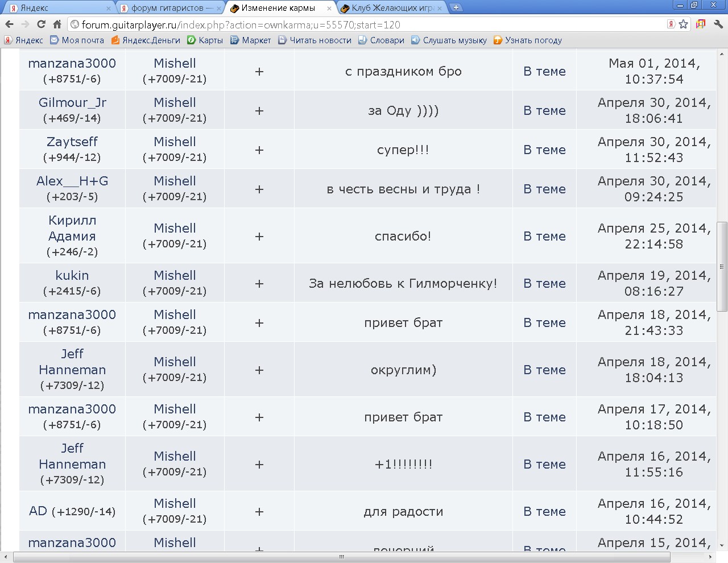Image resolution: width=728 pixels, height=563 pixels.
Task: Click Mishell link in the 'супер!!!' row
Action: tap(175, 142)
